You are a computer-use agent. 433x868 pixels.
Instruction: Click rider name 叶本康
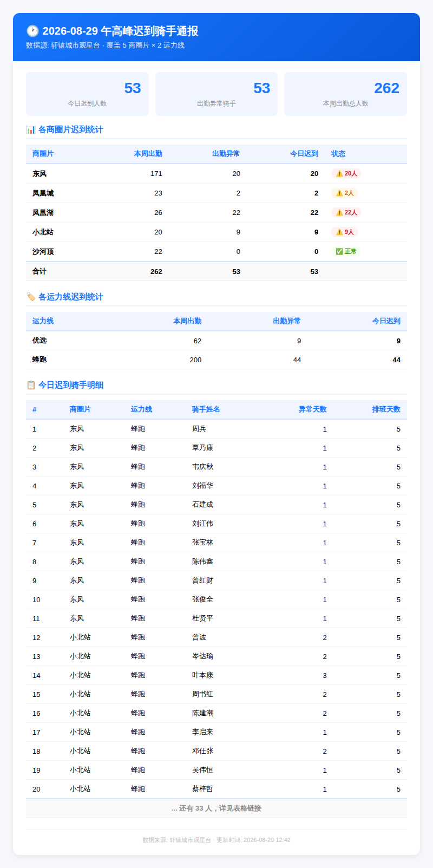coord(203,675)
